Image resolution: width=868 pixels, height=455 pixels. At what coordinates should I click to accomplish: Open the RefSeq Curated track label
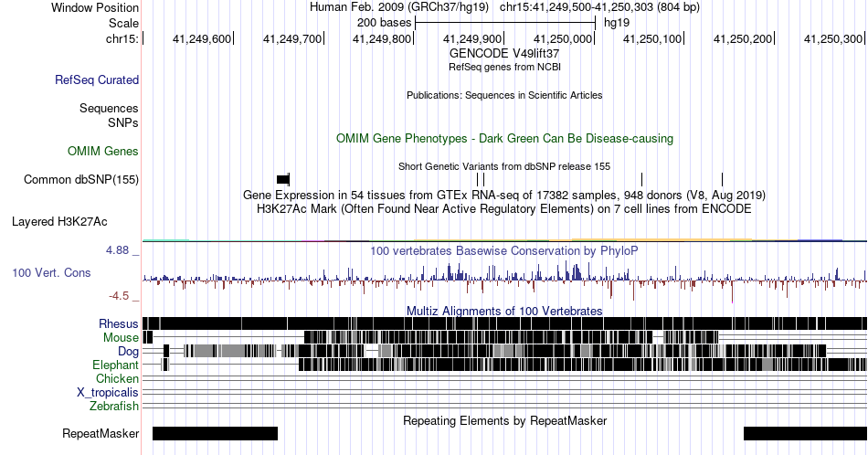(97, 79)
